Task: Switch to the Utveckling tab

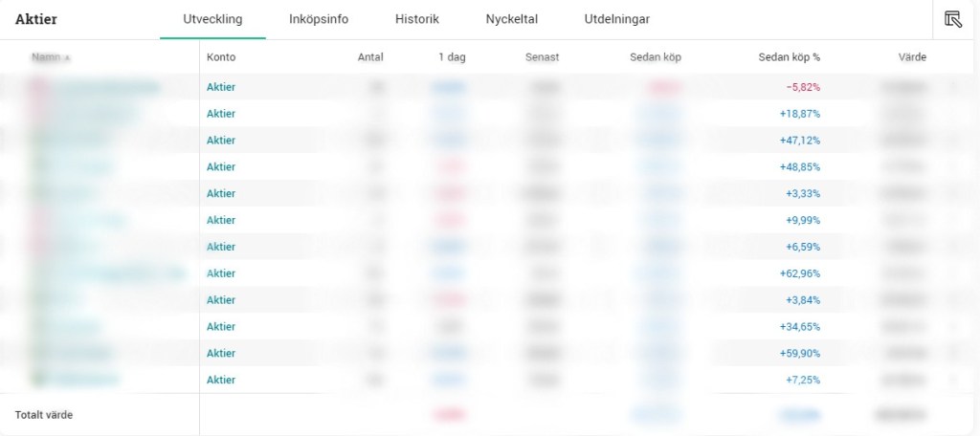Action: point(212,19)
